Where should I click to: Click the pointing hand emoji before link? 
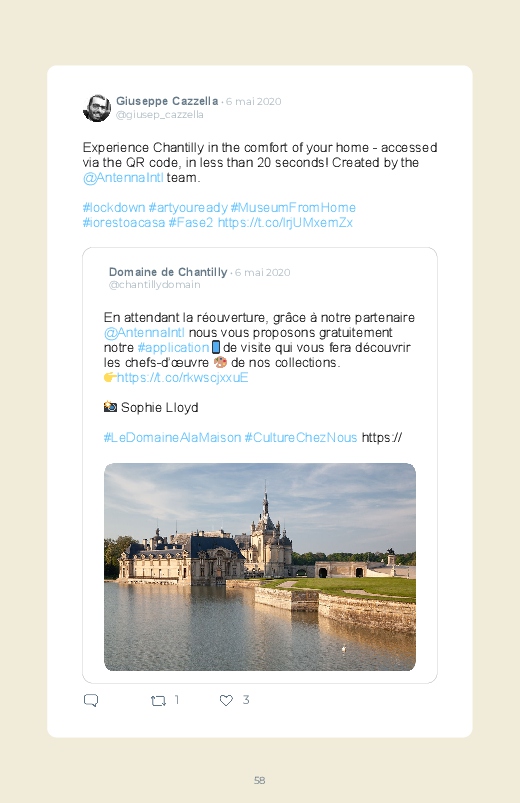click(110, 377)
